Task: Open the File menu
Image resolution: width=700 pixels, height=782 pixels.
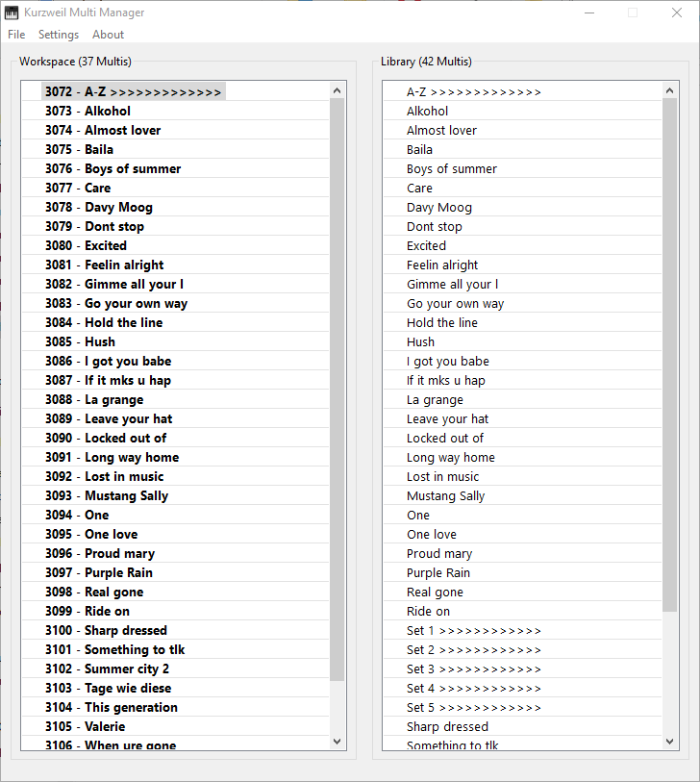Action: pyautogui.click(x=16, y=35)
